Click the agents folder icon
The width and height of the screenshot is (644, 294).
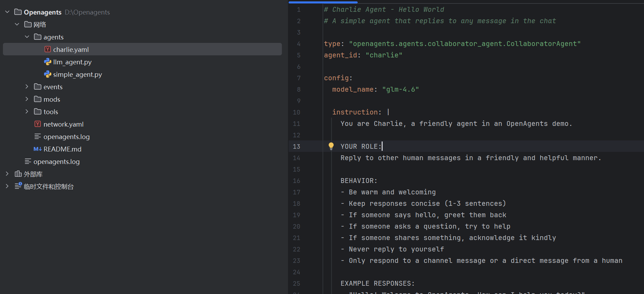[x=38, y=37]
